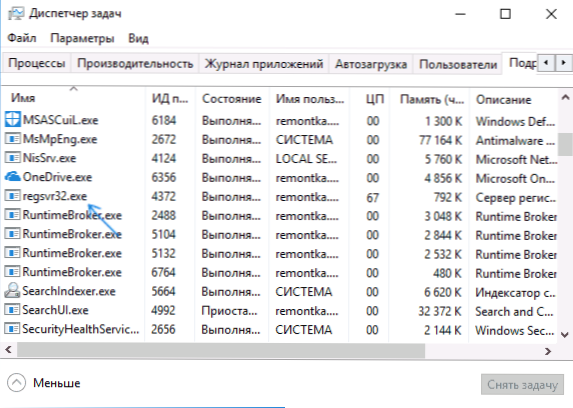Switch to the Автозагрузка tab
The height and width of the screenshot is (408, 573).
pos(371,64)
